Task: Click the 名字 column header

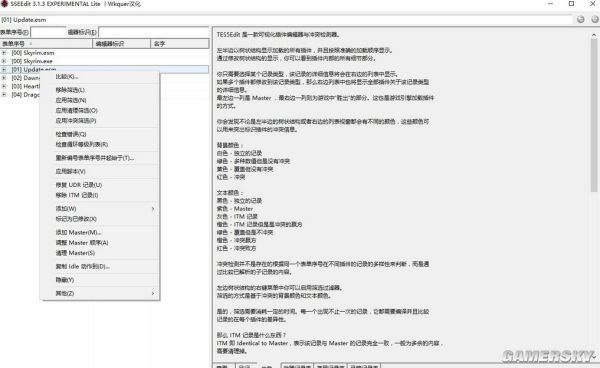Action: [x=180, y=44]
